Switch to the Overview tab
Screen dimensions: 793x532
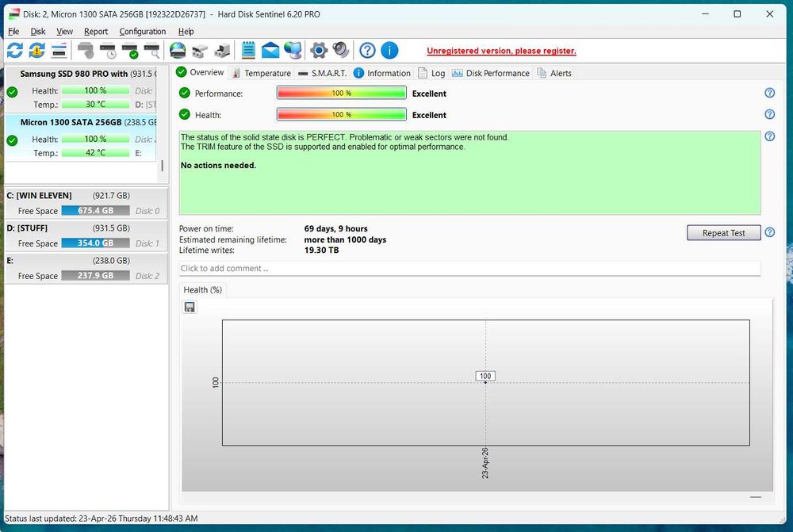coord(201,72)
